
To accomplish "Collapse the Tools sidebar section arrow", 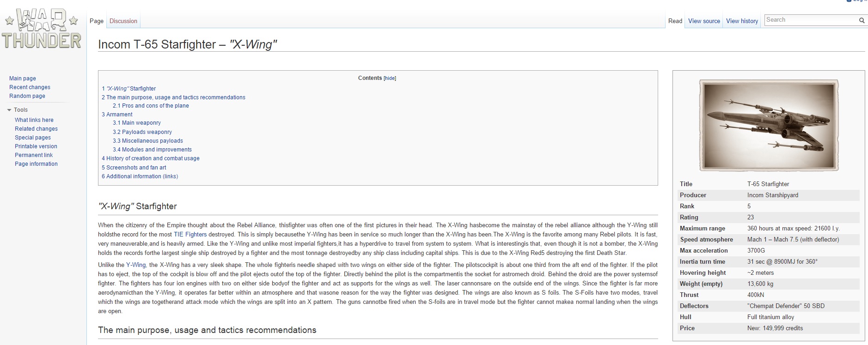I will [x=9, y=110].
